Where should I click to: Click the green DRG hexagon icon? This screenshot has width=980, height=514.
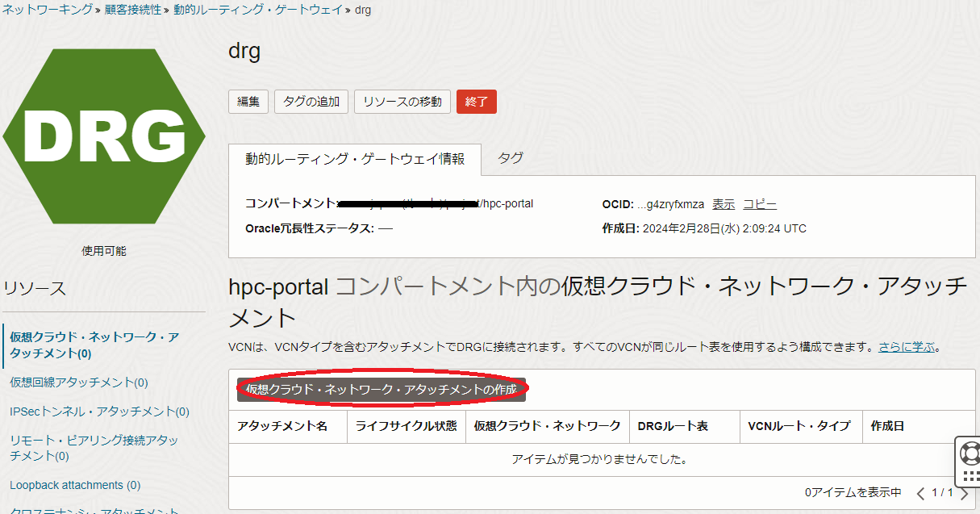[x=104, y=136]
